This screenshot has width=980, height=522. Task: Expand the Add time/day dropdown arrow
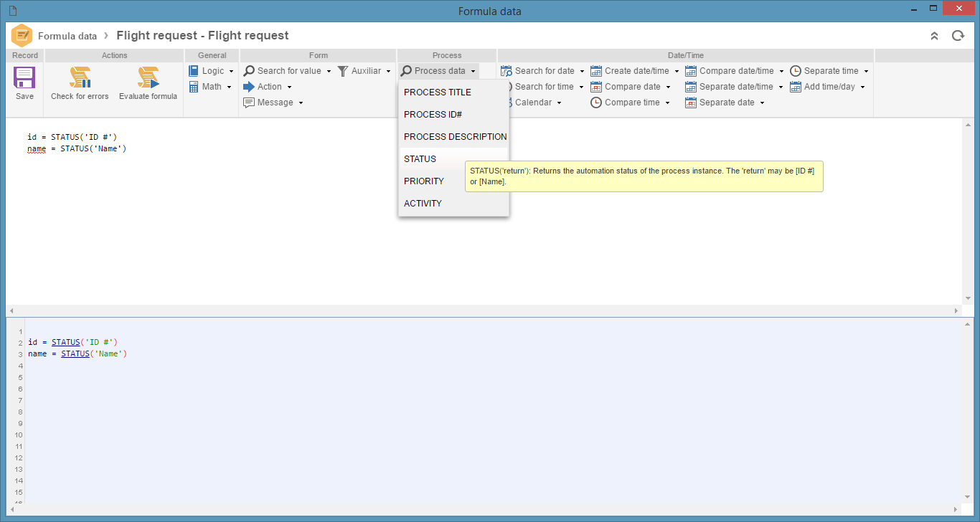(x=862, y=87)
